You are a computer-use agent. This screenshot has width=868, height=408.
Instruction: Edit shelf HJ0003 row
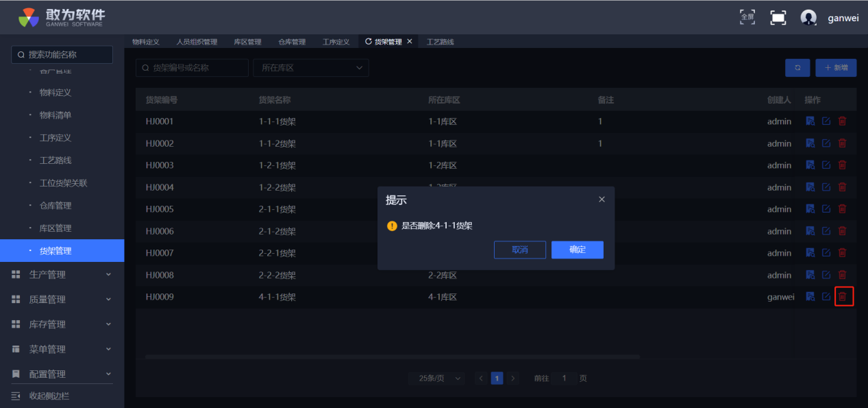tap(826, 165)
